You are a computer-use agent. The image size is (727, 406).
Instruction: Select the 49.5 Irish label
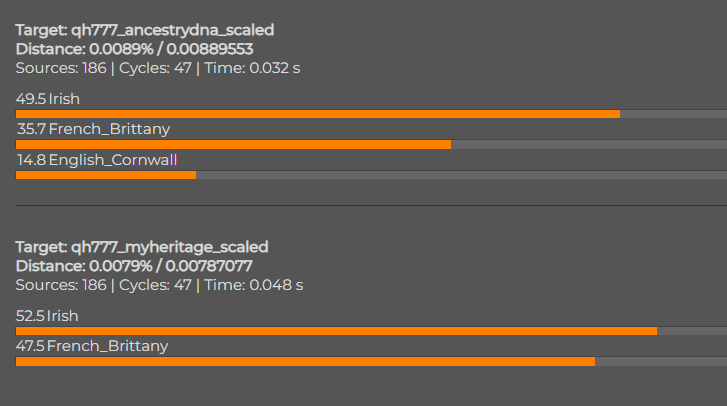(x=48, y=99)
